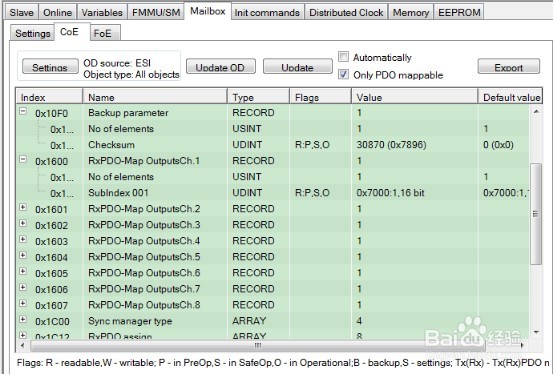Click the Type column header
Image resolution: width=554 pixels, height=375 pixels.
(259, 97)
